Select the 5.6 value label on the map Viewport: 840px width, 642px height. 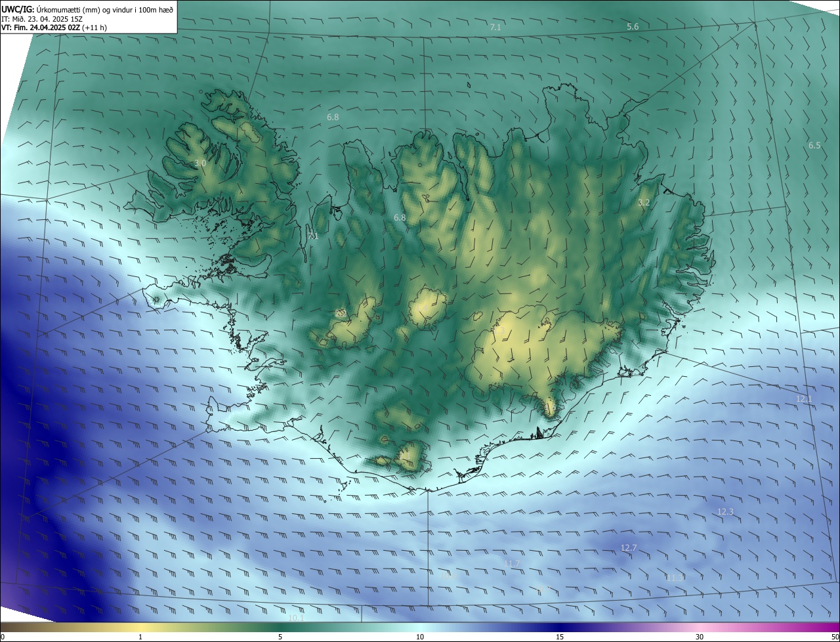pyautogui.click(x=633, y=26)
